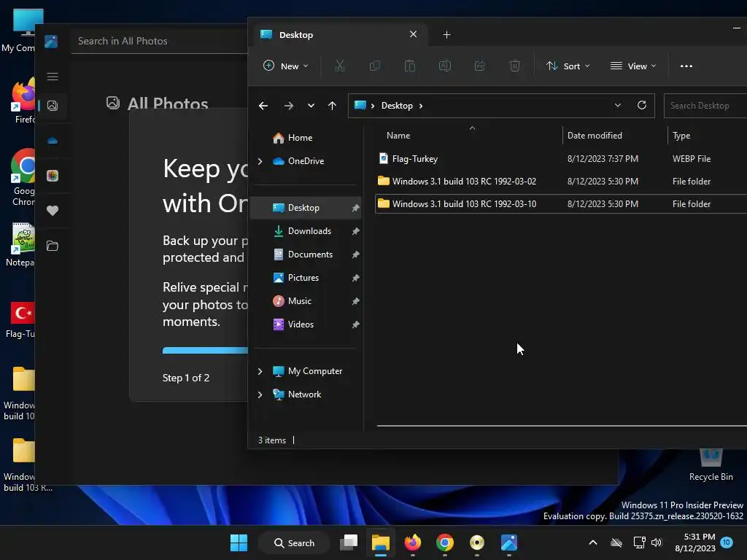The width and height of the screenshot is (747, 560).
Task: Expand My Computer in navigation pane
Action: tap(260, 371)
